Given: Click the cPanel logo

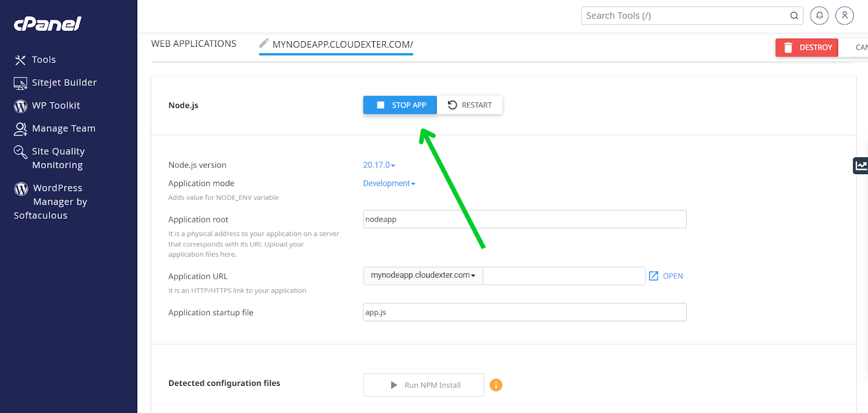Looking at the screenshot, I should 47,24.
